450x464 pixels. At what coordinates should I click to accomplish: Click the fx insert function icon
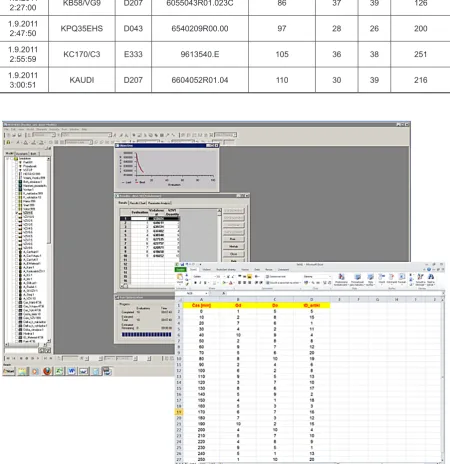pyautogui.click(x=224, y=293)
